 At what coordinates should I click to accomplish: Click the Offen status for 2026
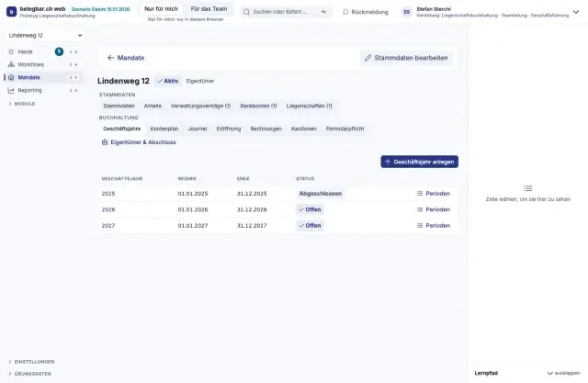click(x=310, y=209)
